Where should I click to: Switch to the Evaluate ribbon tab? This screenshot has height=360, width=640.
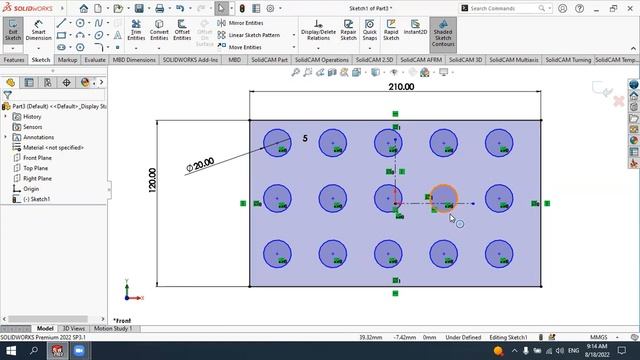95,60
